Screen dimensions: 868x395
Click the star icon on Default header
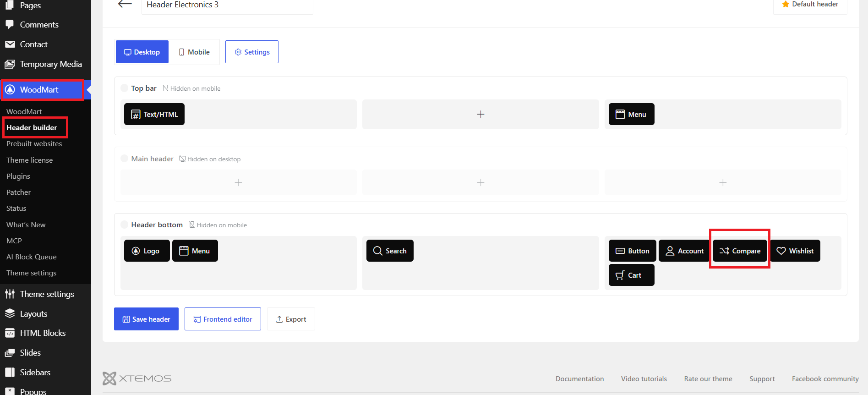786,4
